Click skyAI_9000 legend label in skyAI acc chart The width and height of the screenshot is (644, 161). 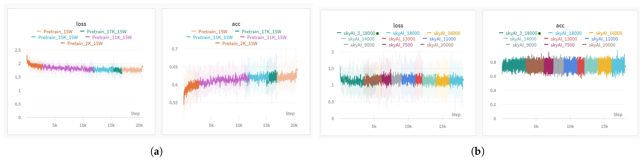[524, 45]
